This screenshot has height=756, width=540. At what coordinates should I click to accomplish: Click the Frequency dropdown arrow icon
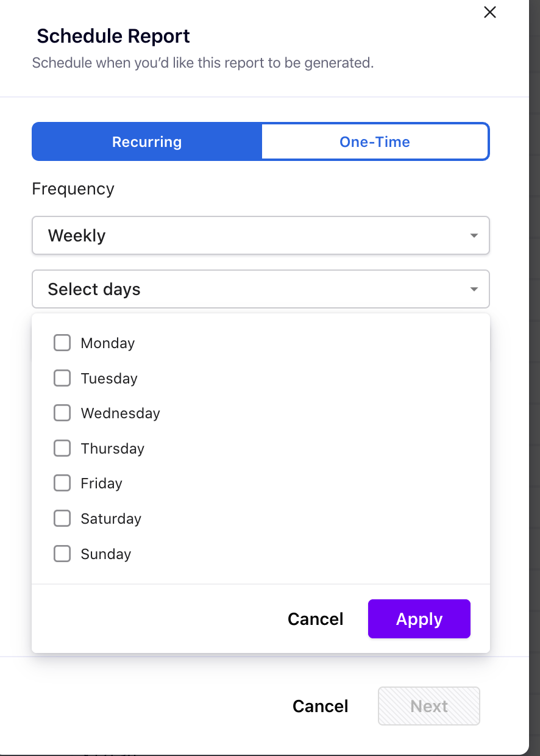pyautogui.click(x=474, y=236)
